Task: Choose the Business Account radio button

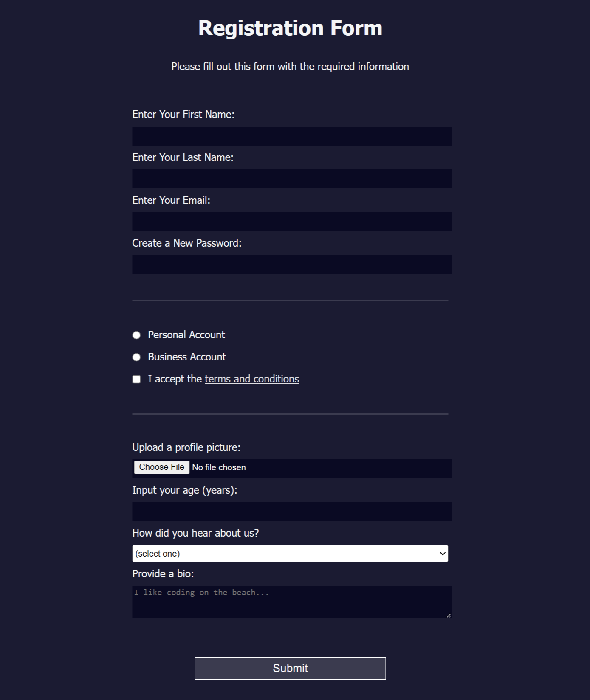Action: tap(136, 357)
